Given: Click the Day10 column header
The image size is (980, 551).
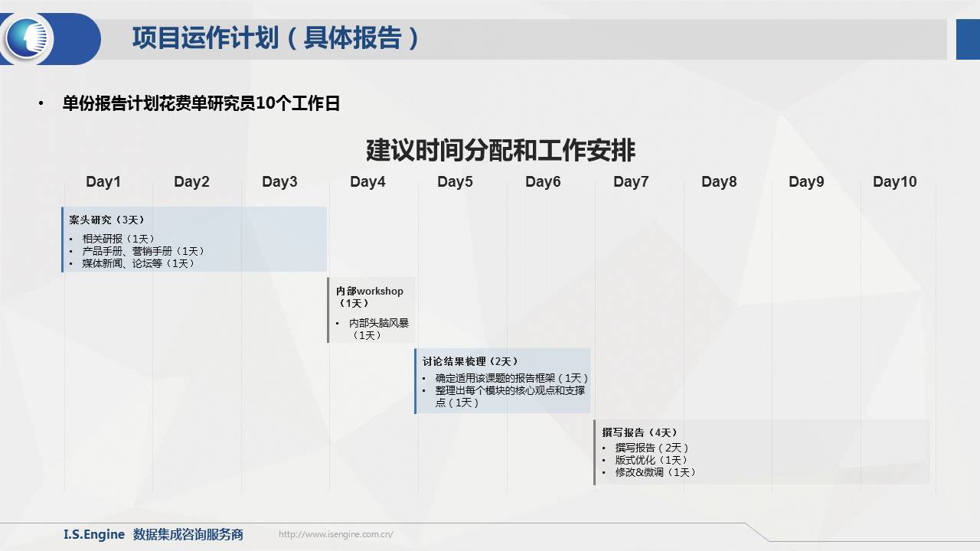Looking at the screenshot, I should click(894, 182).
